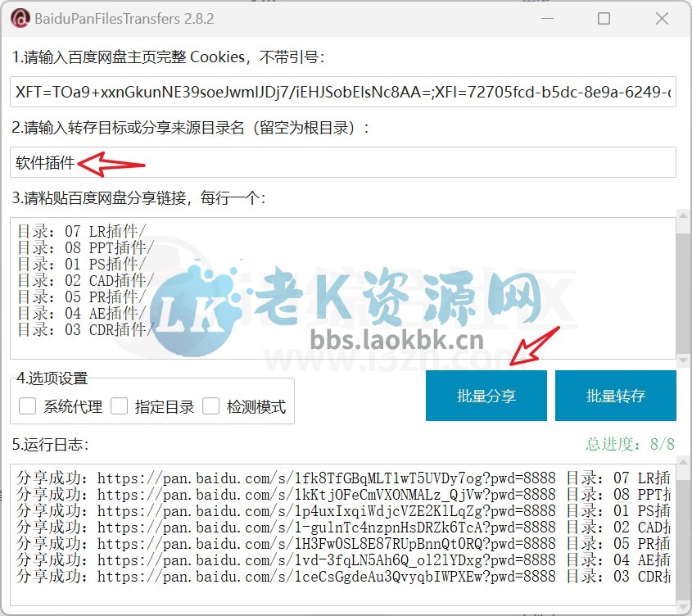692x616 pixels.
Task: Click the log area scrollbar up arrow
Action: tap(684, 462)
